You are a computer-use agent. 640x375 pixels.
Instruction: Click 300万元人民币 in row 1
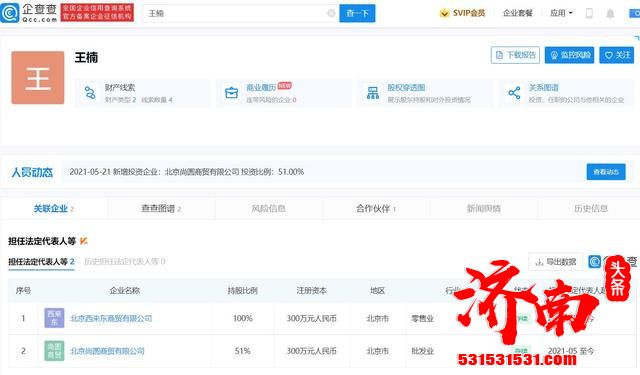(x=311, y=318)
